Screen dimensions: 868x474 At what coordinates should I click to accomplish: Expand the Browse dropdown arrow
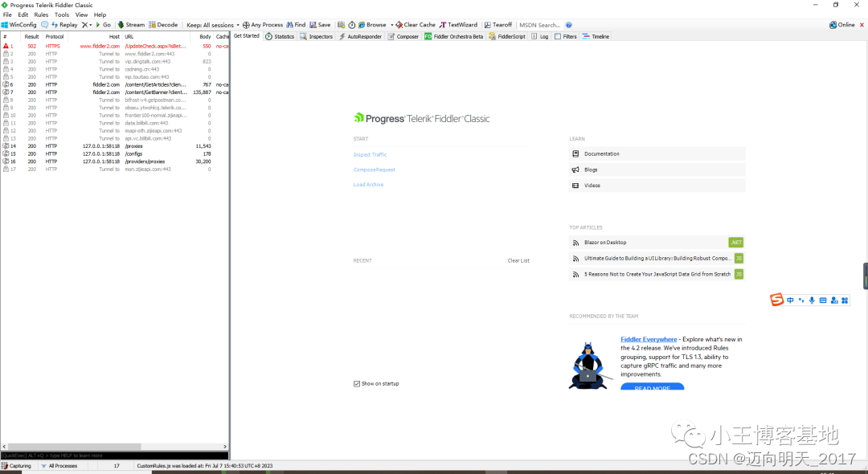point(392,25)
